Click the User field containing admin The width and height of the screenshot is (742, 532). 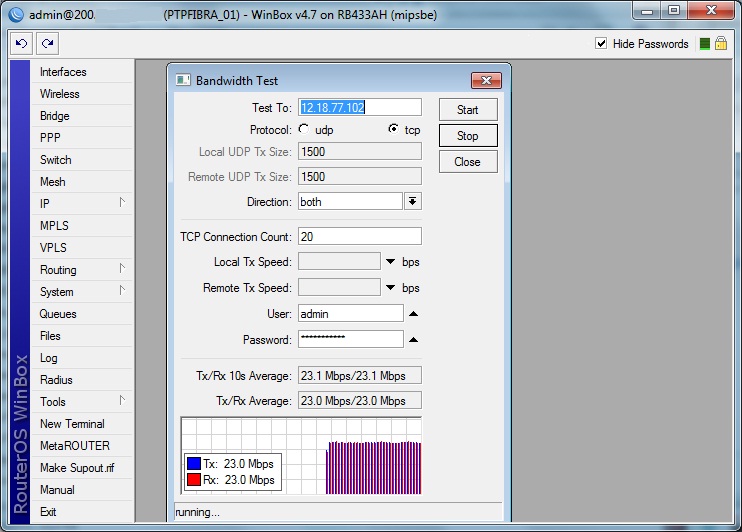point(351,313)
